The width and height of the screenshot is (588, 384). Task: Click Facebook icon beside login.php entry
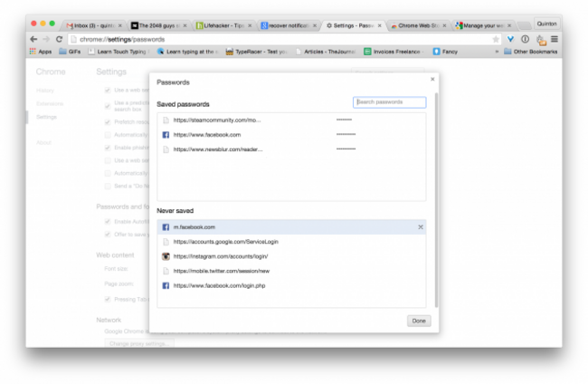(x=166, y=285)
